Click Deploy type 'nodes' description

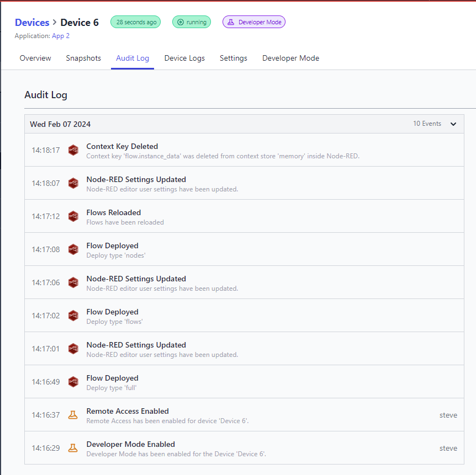click(x=116, y=255)
